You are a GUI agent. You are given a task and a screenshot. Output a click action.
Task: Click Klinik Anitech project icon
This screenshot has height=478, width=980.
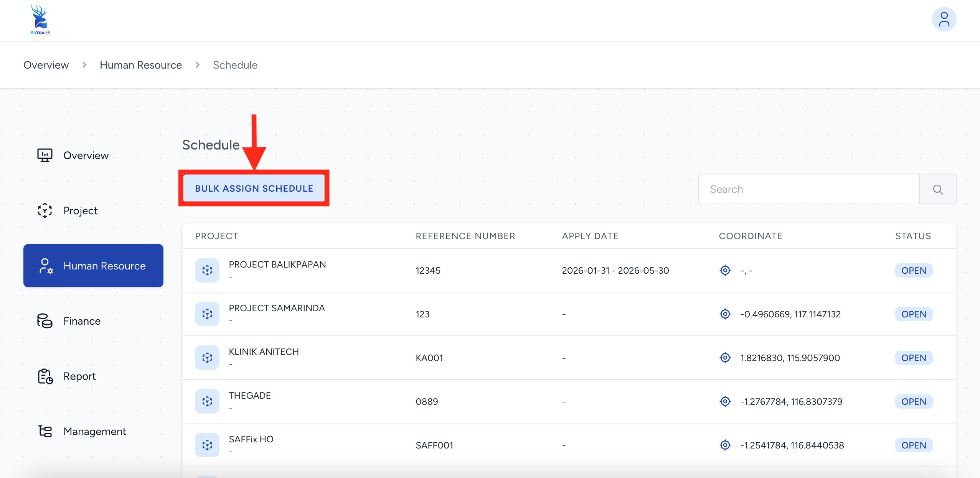(207, 358)
